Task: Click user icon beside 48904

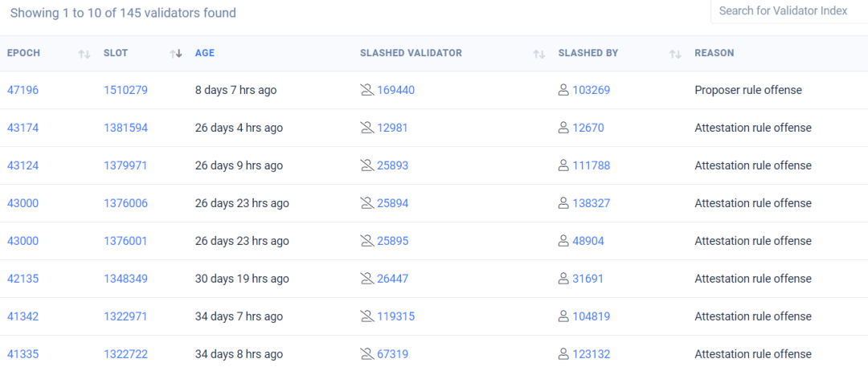Action: (563, 241)
